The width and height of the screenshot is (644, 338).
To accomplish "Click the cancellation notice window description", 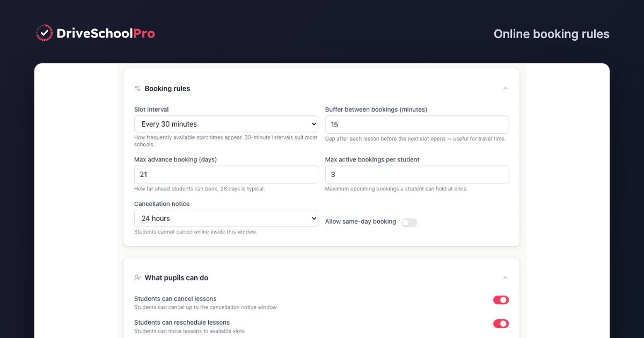I will click(206, 307).
